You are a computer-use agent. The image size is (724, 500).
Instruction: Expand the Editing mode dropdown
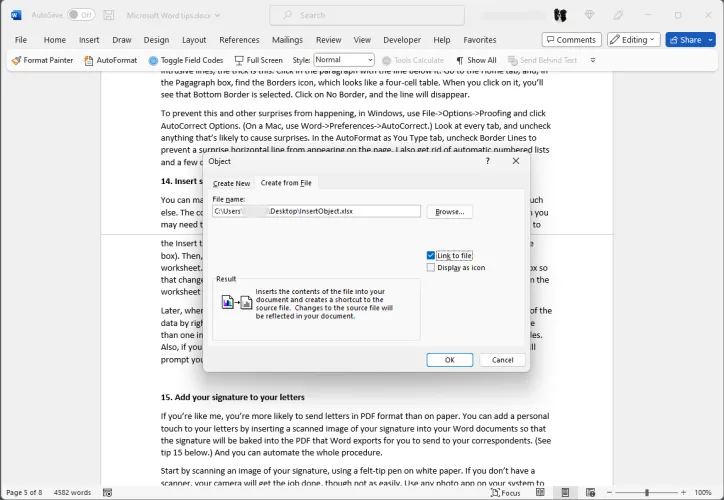(x=633, y=40)
